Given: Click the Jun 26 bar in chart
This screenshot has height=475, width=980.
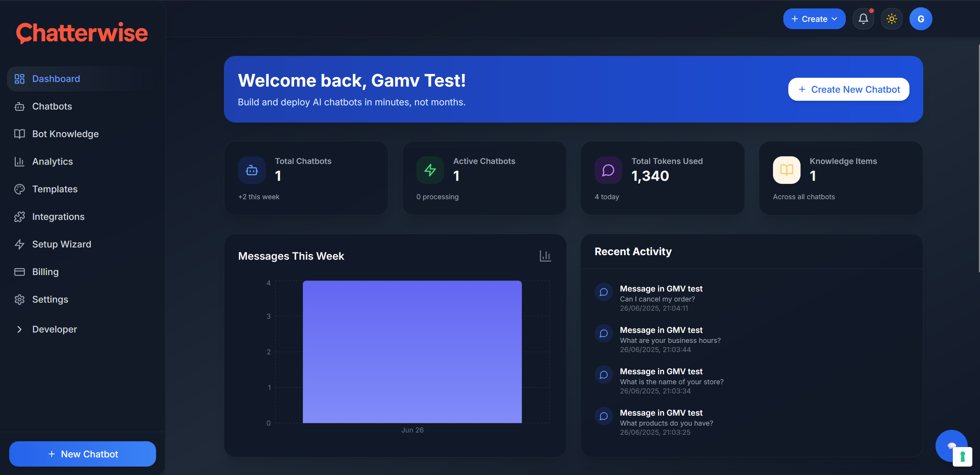Looking at the screenshot, I should point(412,352).
